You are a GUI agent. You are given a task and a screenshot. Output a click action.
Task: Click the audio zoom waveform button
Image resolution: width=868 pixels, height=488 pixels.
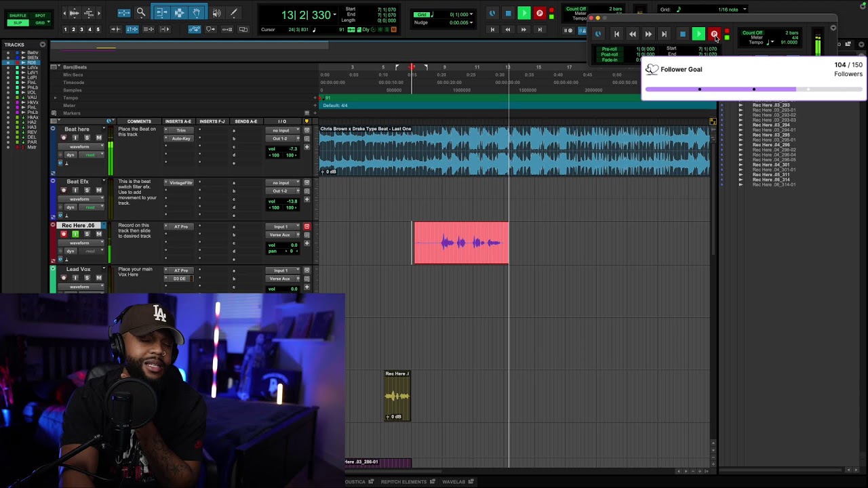pos(74,12)
